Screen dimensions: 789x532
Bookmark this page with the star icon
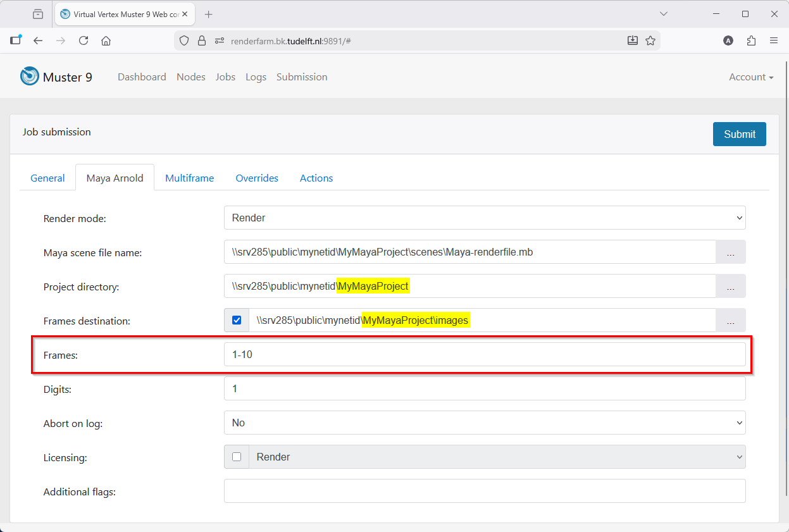(650, 40)
